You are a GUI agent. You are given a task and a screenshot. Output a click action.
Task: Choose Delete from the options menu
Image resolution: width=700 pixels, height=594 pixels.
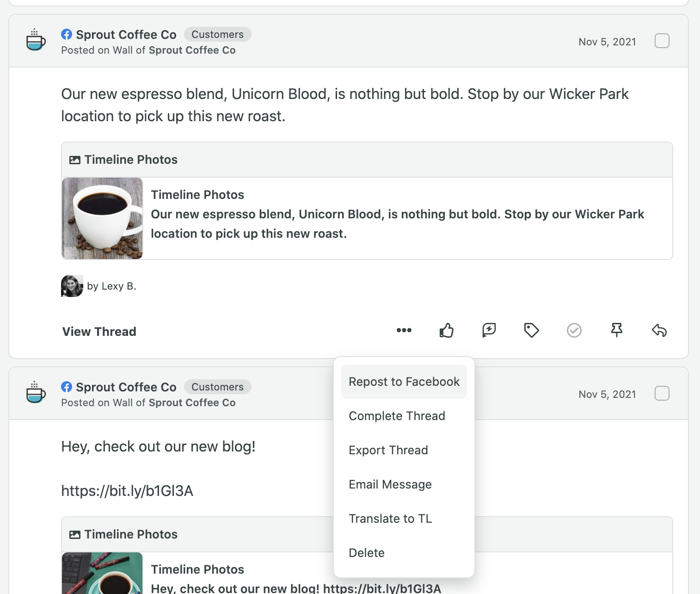404,553
